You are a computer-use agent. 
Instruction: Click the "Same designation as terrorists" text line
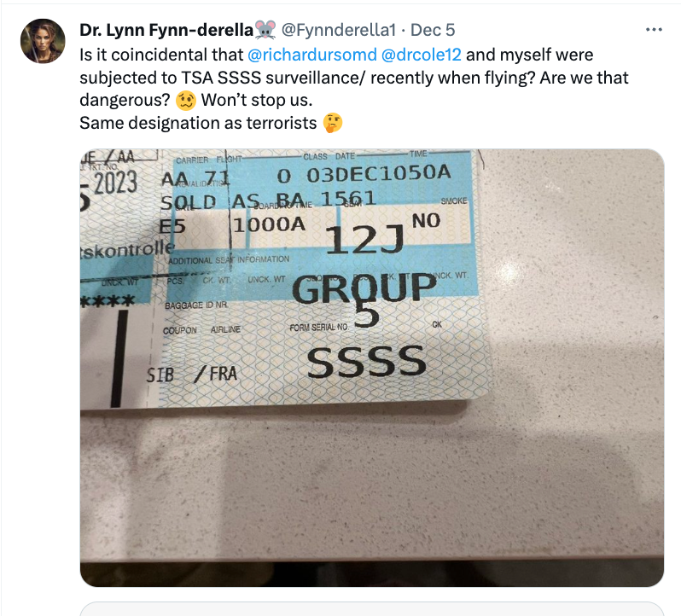coord(198,124)
